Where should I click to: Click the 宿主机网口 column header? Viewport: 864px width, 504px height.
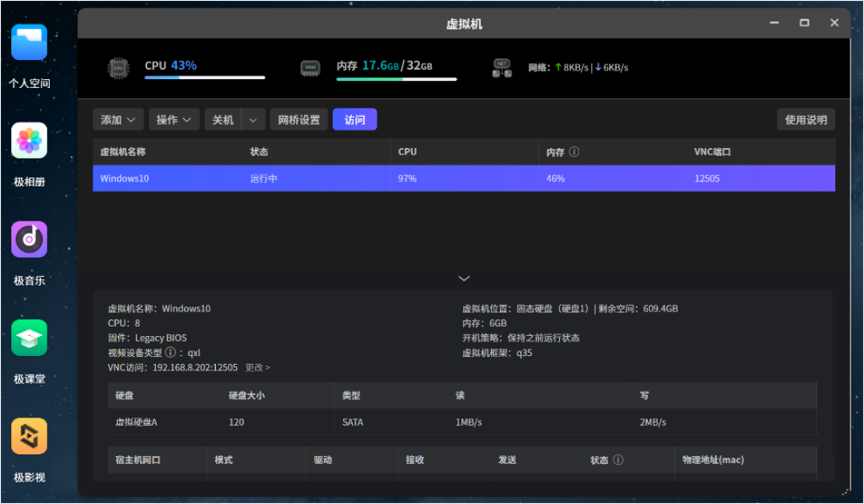click(x=138, y=459)
